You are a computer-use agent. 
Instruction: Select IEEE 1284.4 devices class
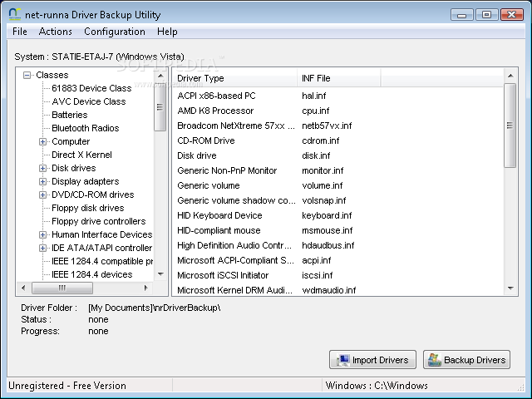click(x=92, y=274)
